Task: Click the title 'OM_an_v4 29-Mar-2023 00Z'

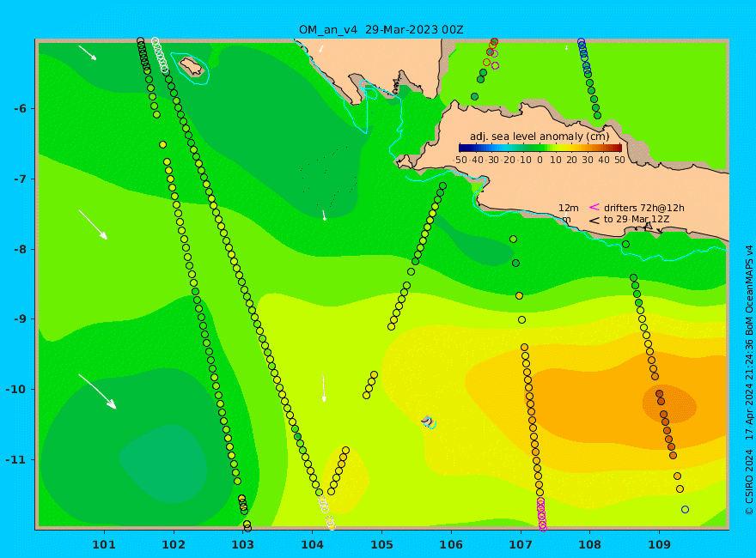Action: pos(381,30)
